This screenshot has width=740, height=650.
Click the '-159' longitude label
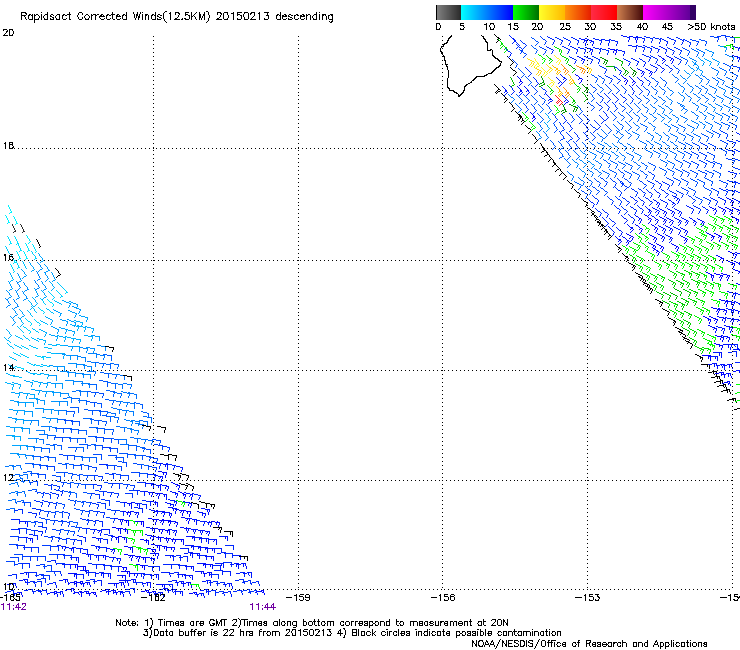(x=298, y=598)
